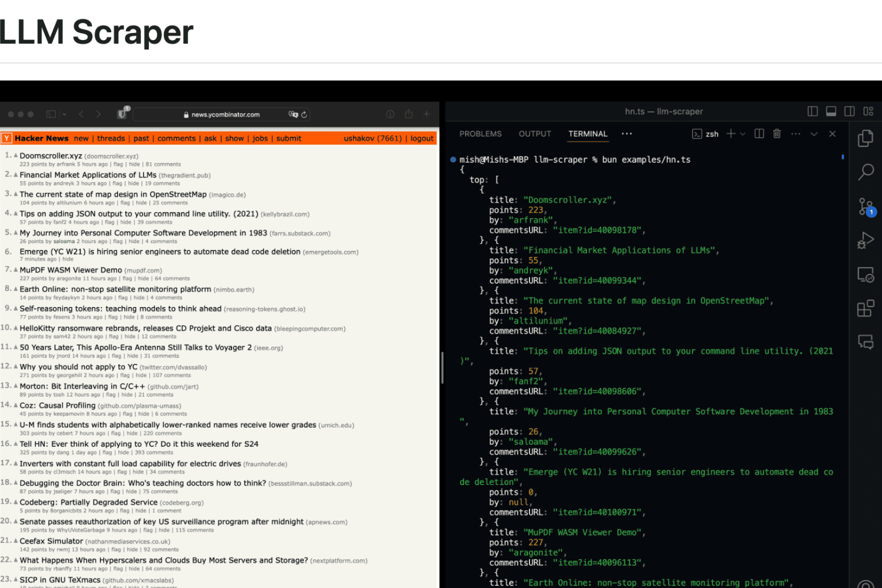Open Explorer in VS Code activity bar
Screen dimensions: 882x588
(865, 138)
